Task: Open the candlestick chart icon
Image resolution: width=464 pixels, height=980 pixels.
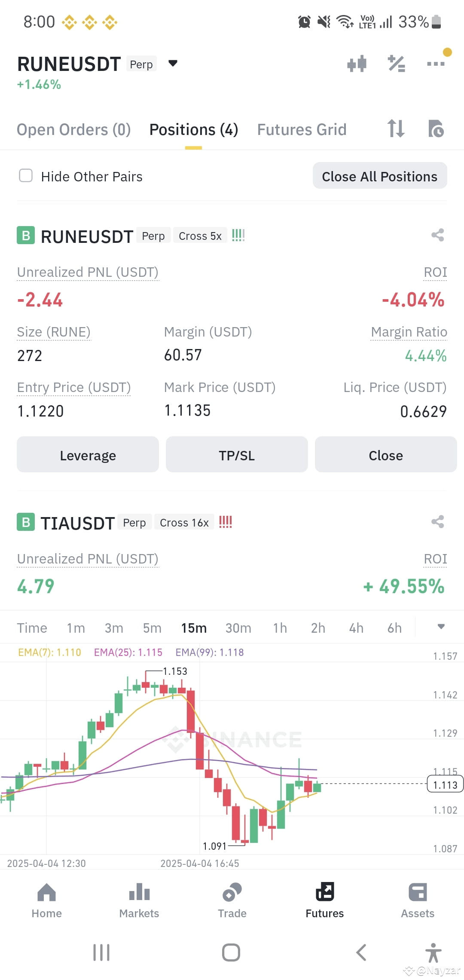Action: [357, 64]
